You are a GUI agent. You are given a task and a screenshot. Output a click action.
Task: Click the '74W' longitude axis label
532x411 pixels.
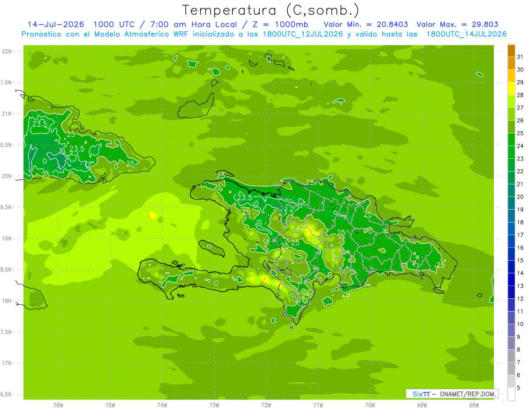click(x=162, y=405)
